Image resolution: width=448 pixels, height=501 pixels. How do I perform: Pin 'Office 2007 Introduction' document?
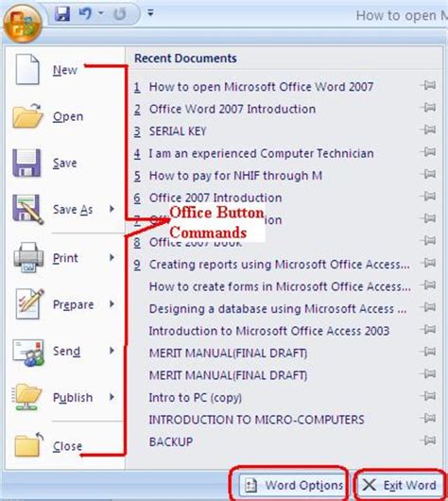tap(428, 196)
